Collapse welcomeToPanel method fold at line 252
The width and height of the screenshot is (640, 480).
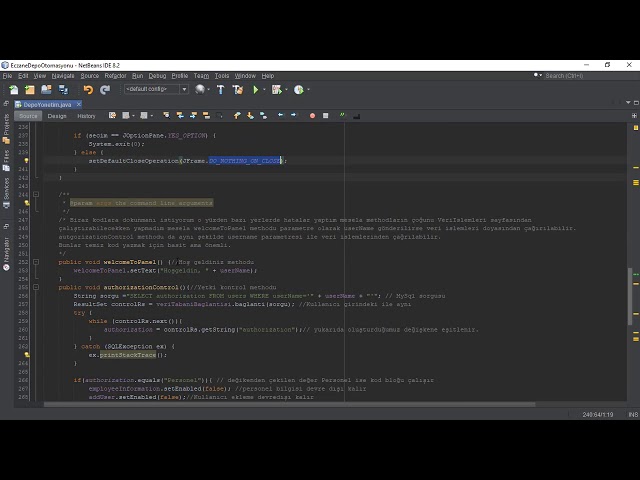[36, 262]
